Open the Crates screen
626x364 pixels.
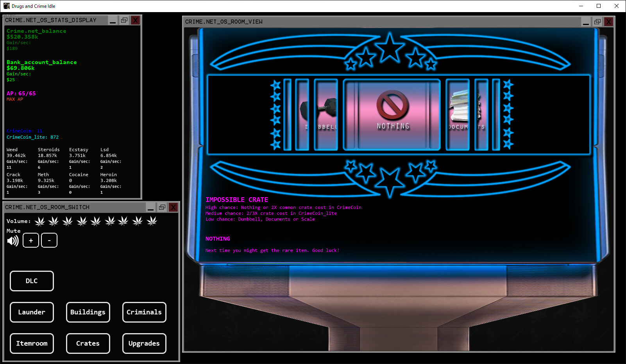point(88,343)
